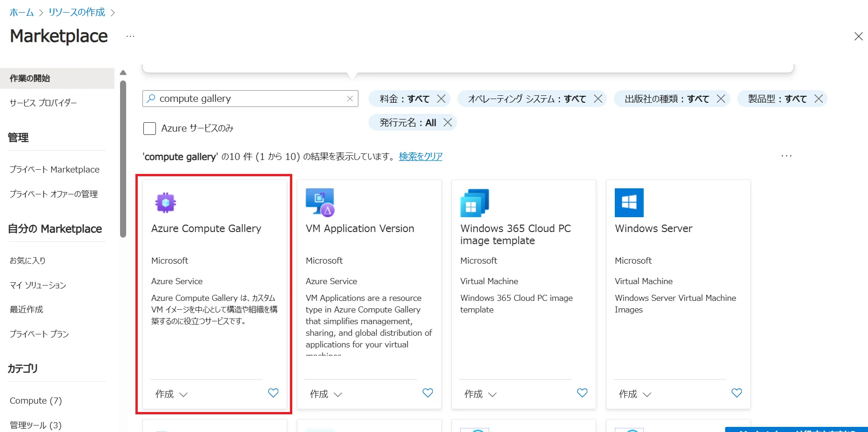This screenshot has width=868, height=432.
Task: Expand 作成 dropdown for Windows 365 Cloud PC
Action: point(480,394)
